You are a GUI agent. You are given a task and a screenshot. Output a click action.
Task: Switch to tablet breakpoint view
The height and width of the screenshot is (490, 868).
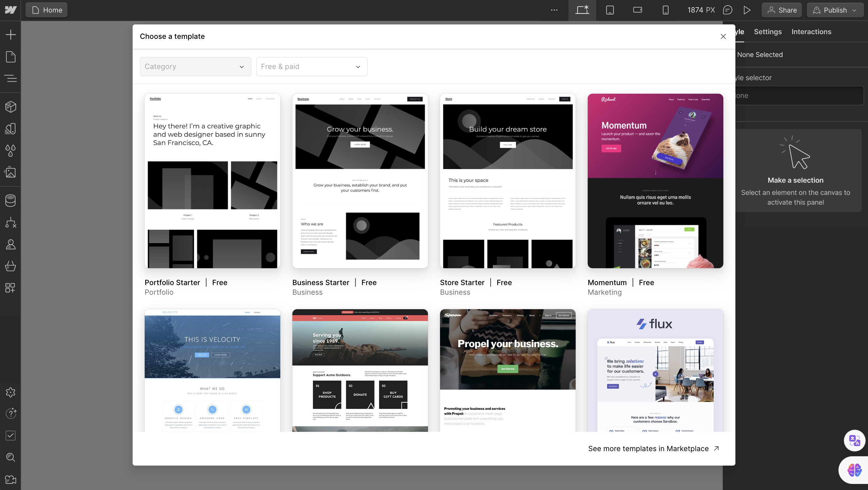609,10
